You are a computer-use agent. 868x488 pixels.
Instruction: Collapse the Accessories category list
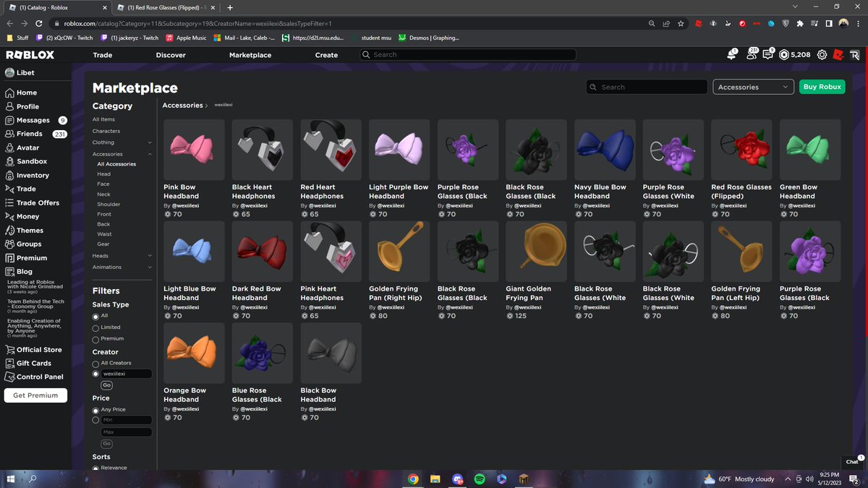coord(150,154)
